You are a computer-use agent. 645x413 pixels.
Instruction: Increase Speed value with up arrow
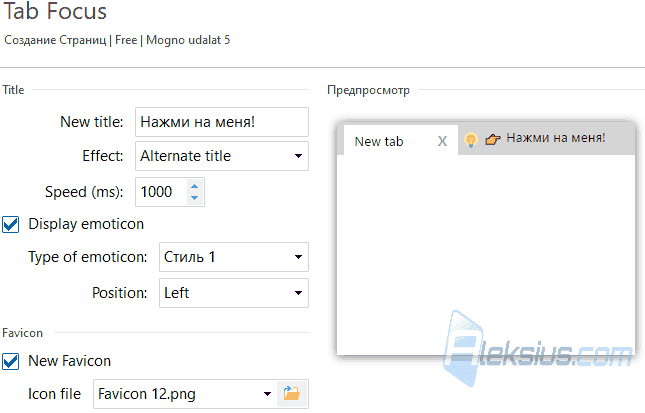coord(195,186)
